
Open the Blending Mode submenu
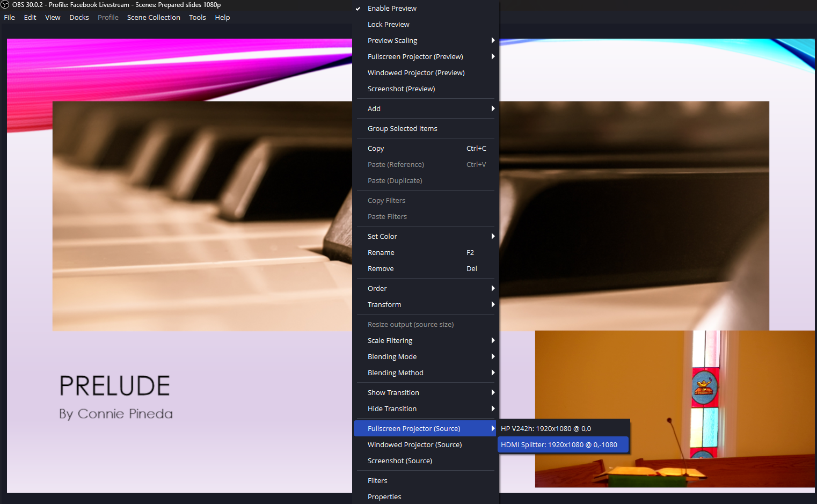pos(392,356)
